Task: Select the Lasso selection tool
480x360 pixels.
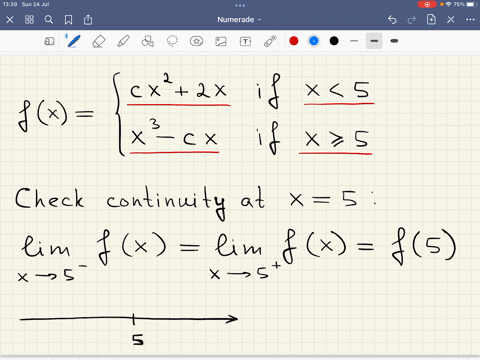Action: coord(172,41)
